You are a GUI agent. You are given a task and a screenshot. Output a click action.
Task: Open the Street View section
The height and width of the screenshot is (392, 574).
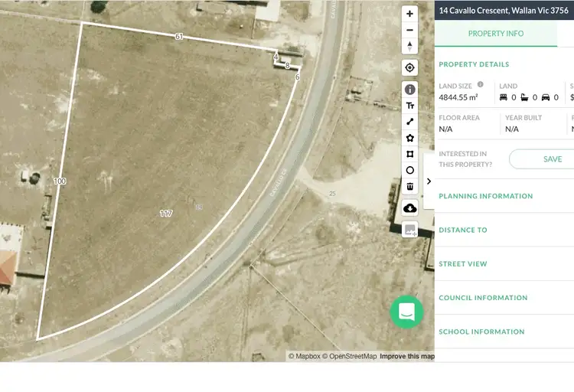tap(463, 264)
